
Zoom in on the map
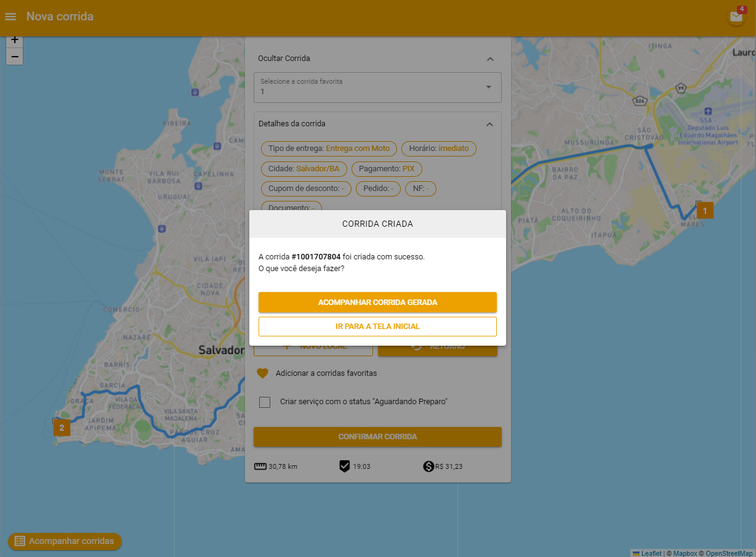15,41
